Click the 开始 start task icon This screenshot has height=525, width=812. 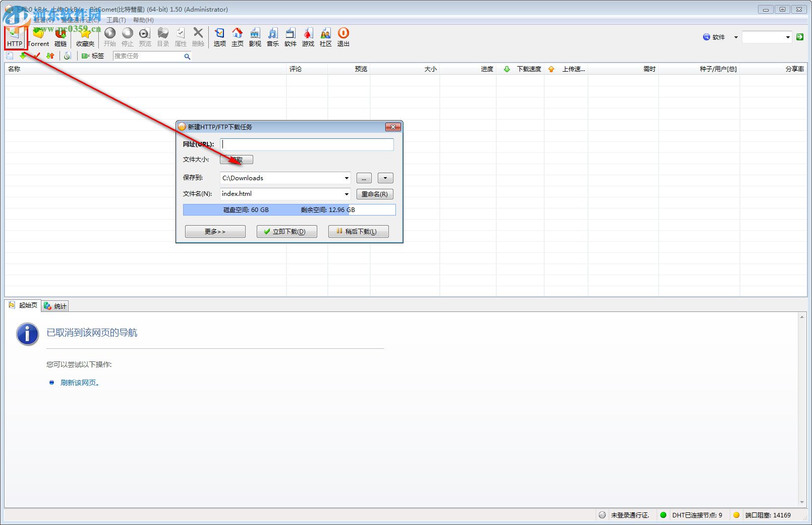[110, 37]
